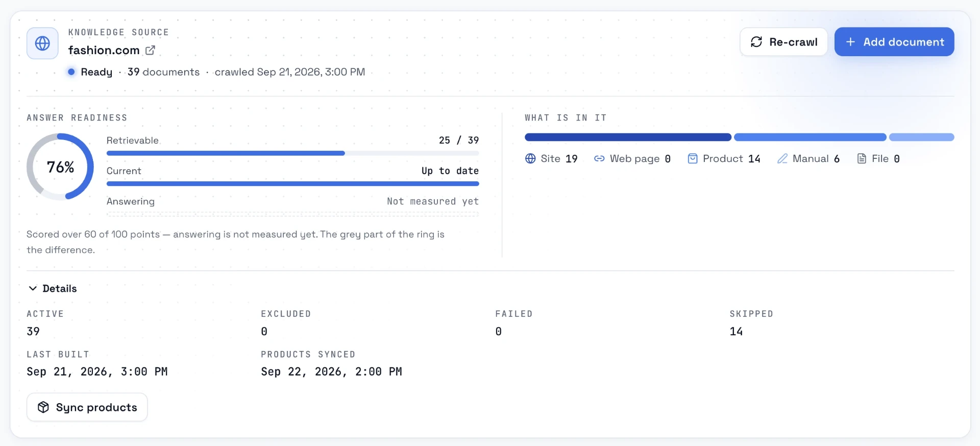This screenshot has height=446, width=980.
Task: Click the Product bag icon
Action: [x=693, y=159]
